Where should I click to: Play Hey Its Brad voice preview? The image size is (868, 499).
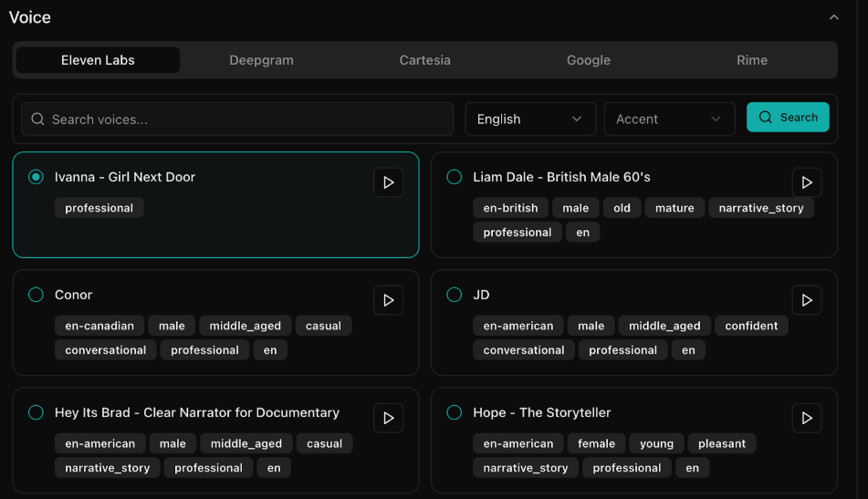388,418
